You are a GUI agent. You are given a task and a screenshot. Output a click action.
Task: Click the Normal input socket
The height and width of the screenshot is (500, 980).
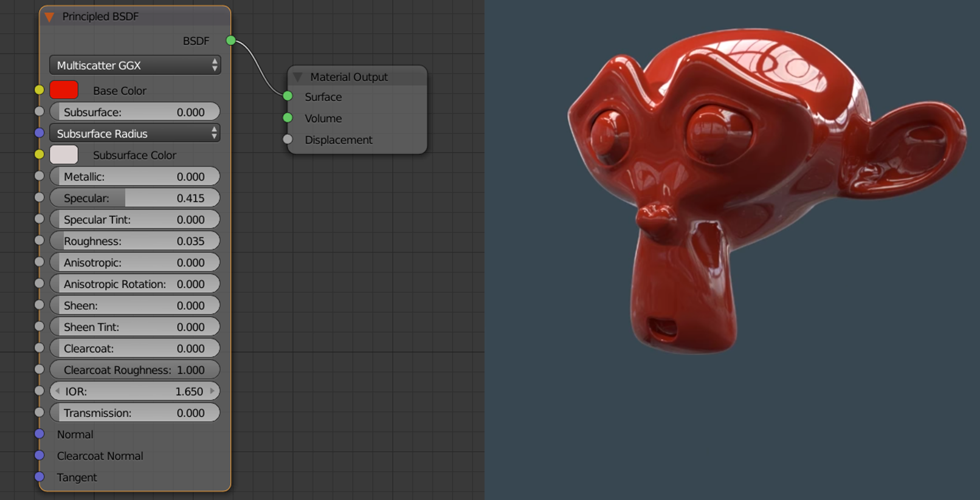point(40,434)
